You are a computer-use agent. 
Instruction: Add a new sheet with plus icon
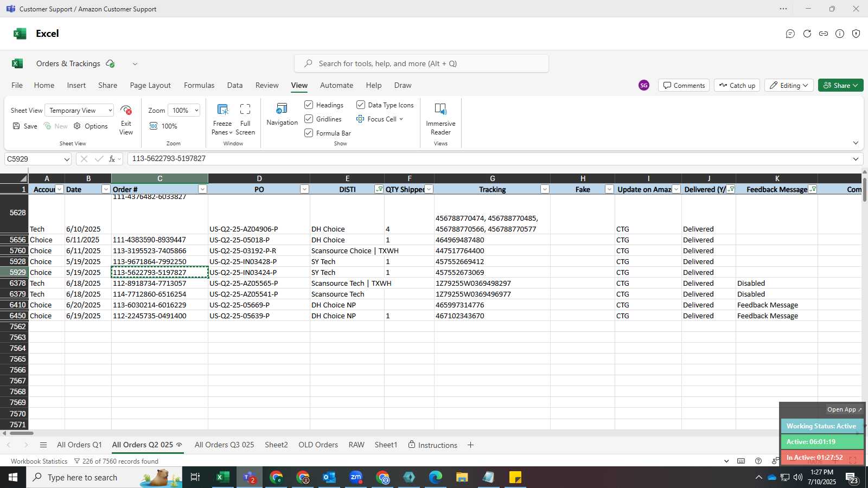(470, 445)
